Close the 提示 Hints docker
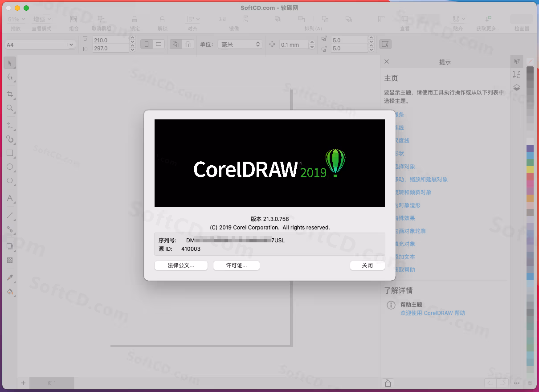 (387, 62)
